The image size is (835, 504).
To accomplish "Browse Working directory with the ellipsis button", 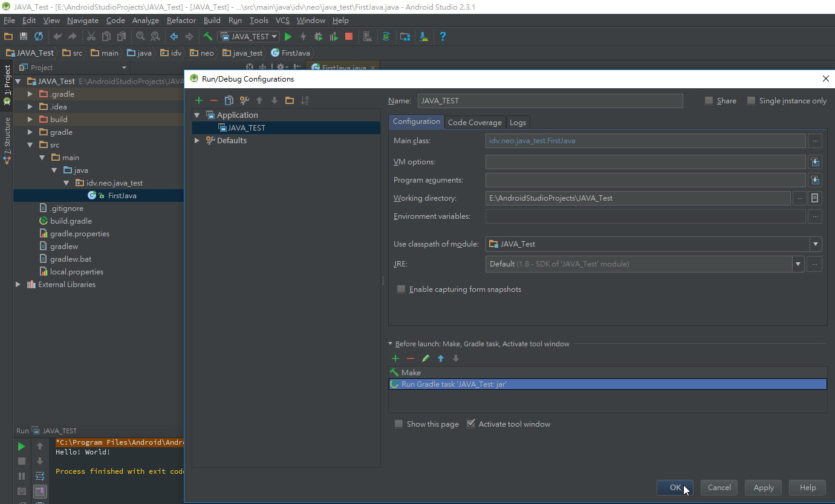I will 799,198.
